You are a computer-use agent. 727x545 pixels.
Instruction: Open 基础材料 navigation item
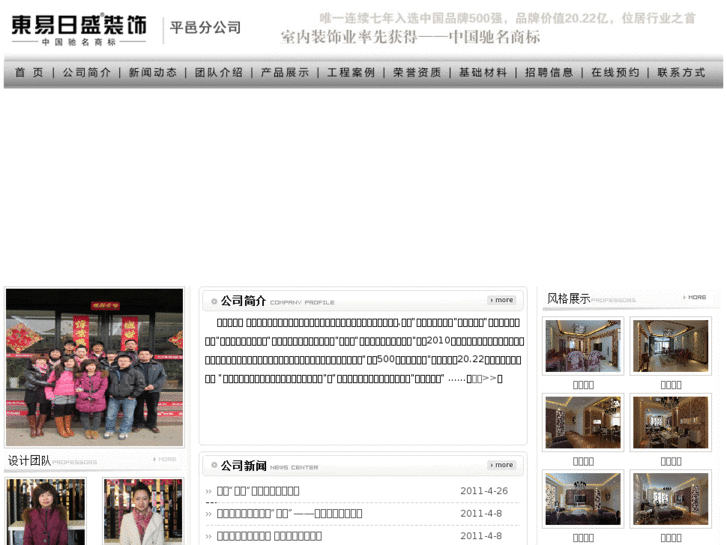tap(483, 72)
